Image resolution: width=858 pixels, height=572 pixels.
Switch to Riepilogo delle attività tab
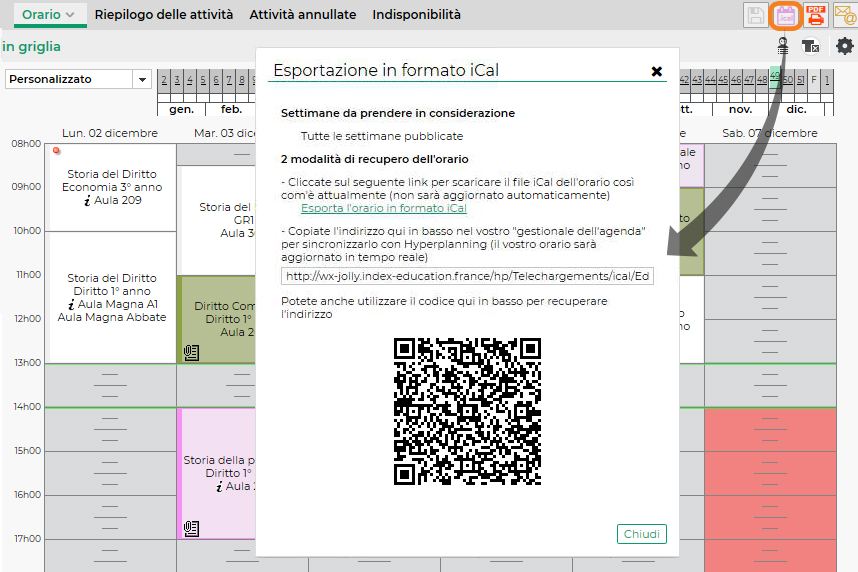[164, 15]
